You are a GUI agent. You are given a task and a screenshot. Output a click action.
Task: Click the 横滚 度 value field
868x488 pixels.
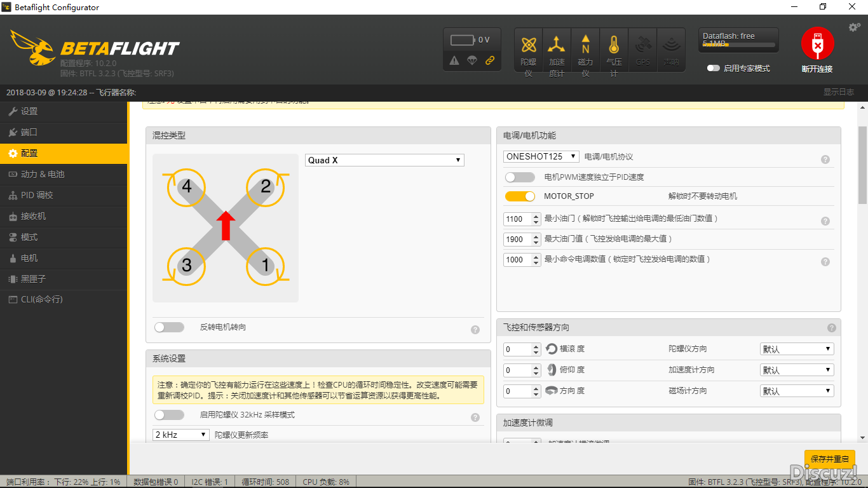[522, 349]
